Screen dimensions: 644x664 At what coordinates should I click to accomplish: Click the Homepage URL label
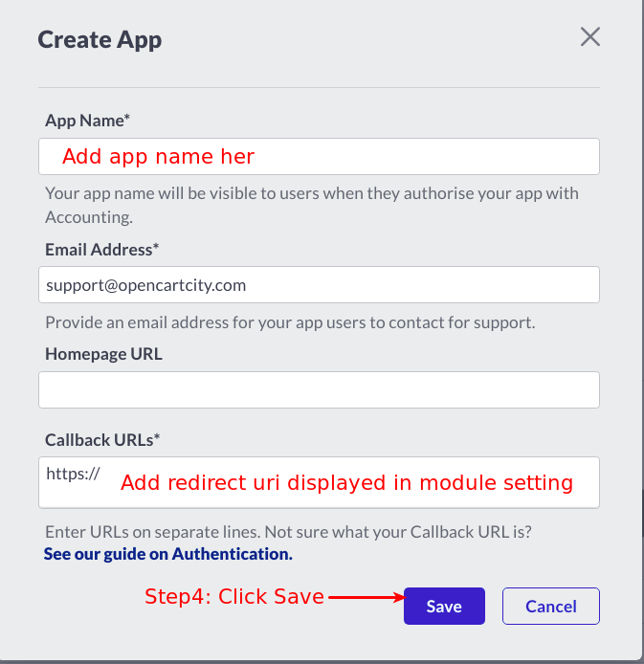click(x=103, y=354)
